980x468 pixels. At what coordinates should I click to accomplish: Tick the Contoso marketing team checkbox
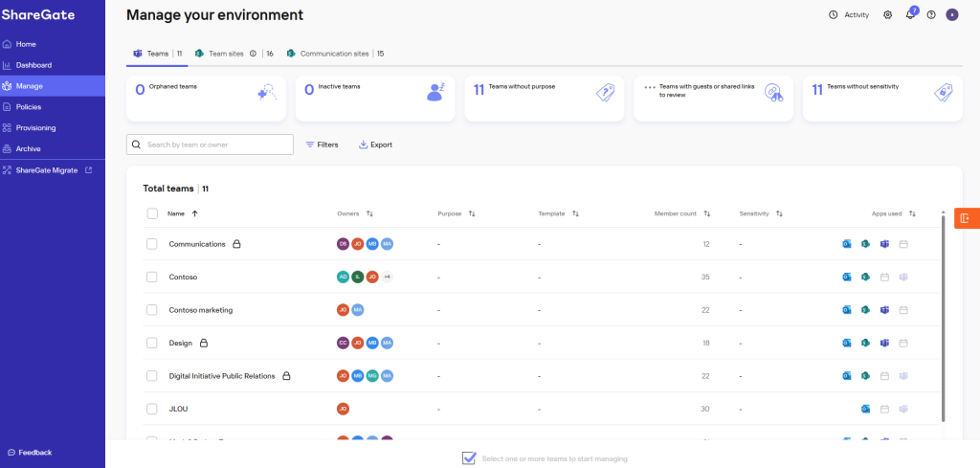click(152, 310)
